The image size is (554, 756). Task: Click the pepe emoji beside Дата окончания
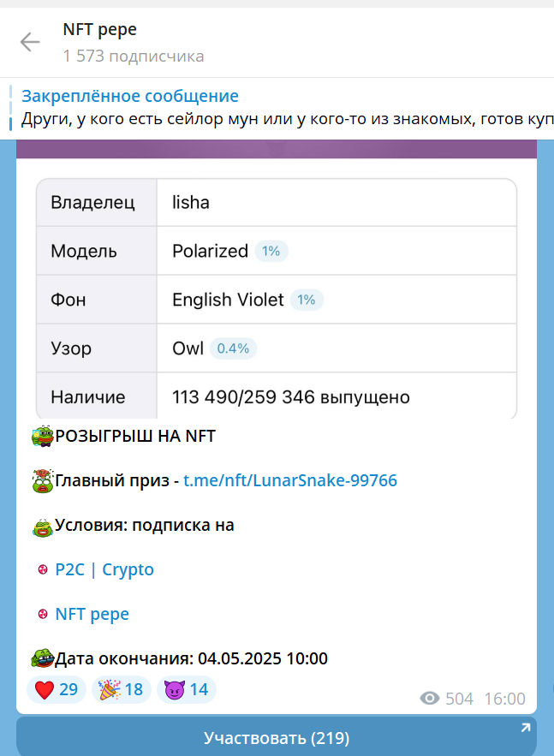click(43, 658)
